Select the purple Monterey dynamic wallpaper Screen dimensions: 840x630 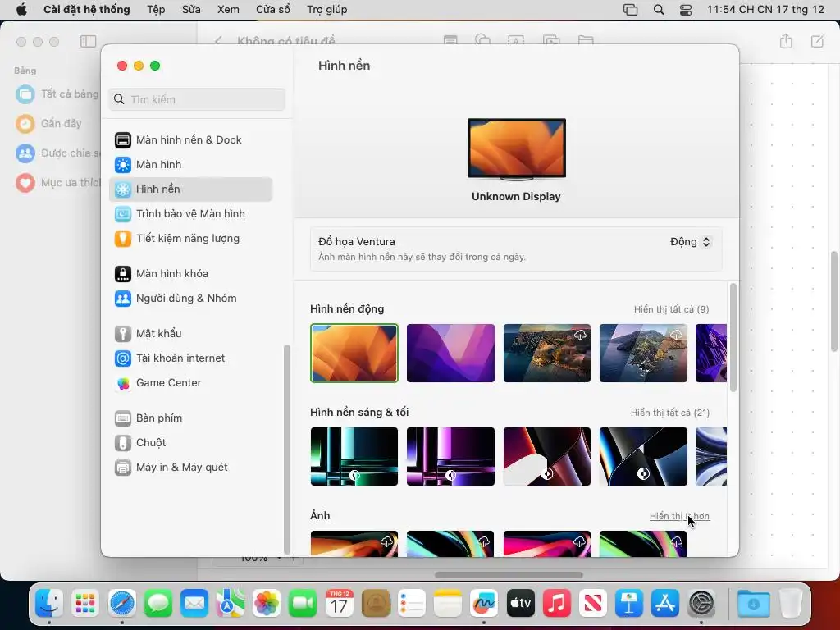click(450, 353)
